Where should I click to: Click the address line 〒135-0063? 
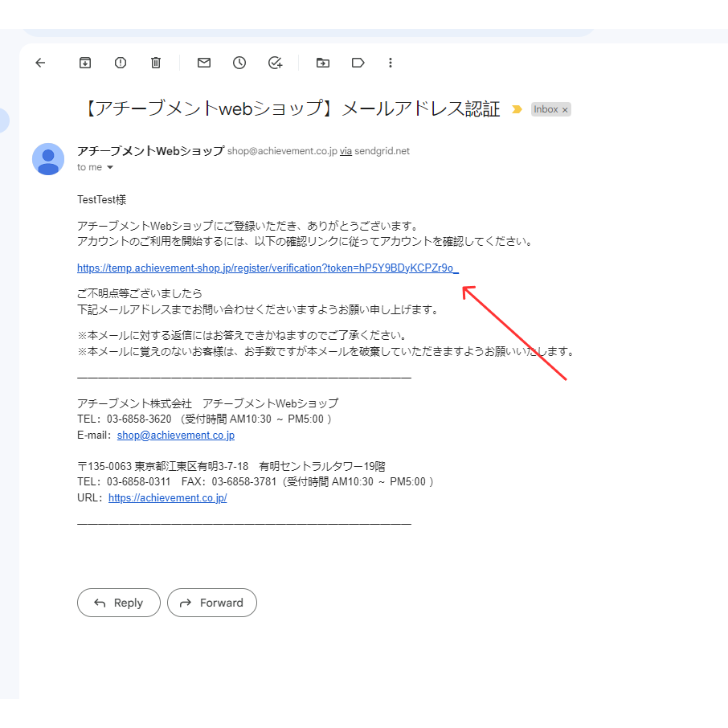click(x=231, y=466)
